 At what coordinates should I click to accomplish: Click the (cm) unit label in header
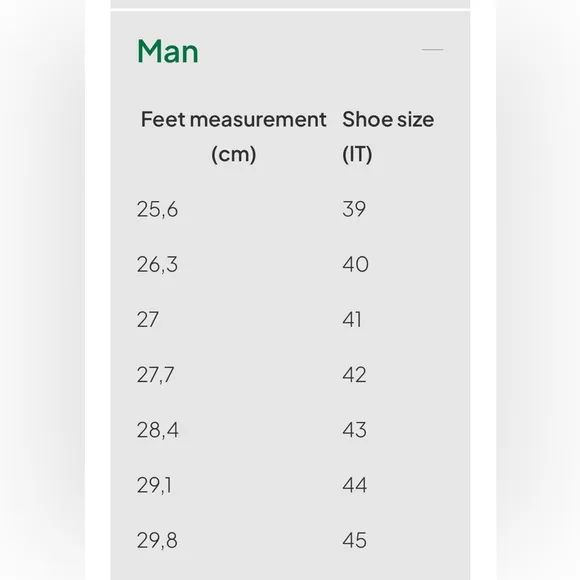pyautogui.click(x=233, y=154)
